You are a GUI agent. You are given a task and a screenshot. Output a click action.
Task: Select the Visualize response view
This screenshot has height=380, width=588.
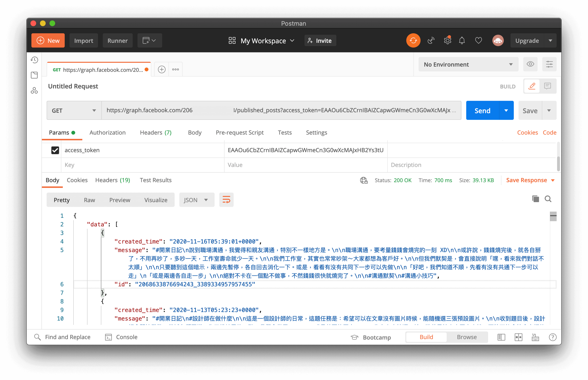point(156,200)
